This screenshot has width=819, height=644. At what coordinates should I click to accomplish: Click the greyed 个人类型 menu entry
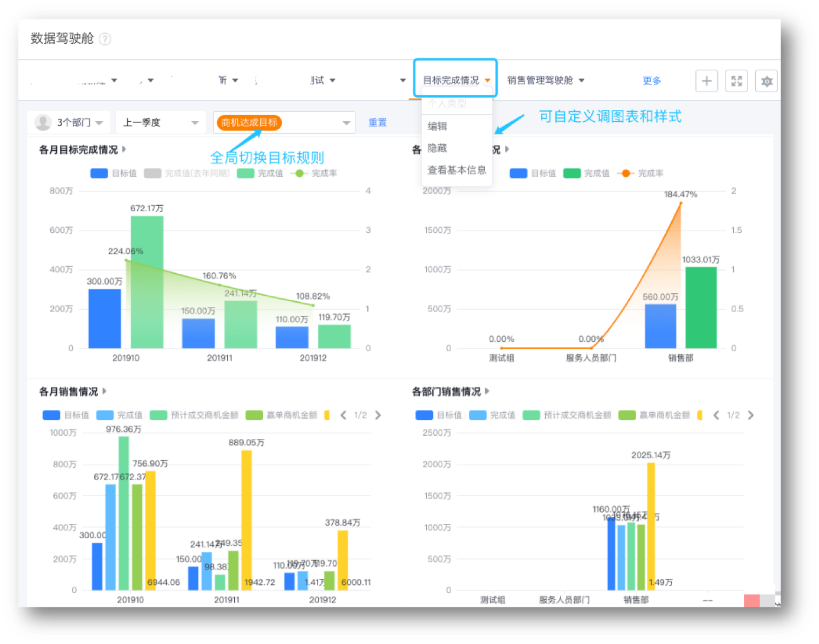(x=447, y=103)
